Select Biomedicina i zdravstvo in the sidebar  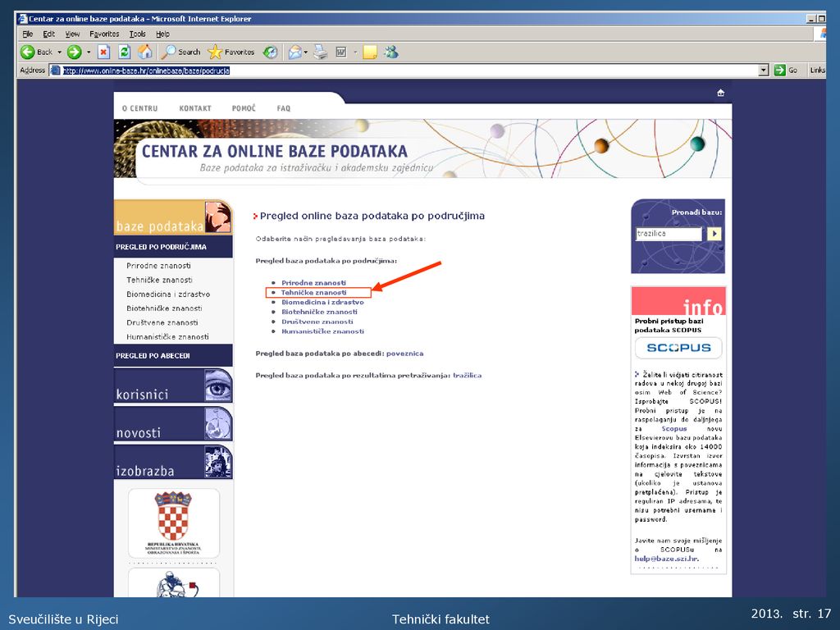tap(168, 294)
